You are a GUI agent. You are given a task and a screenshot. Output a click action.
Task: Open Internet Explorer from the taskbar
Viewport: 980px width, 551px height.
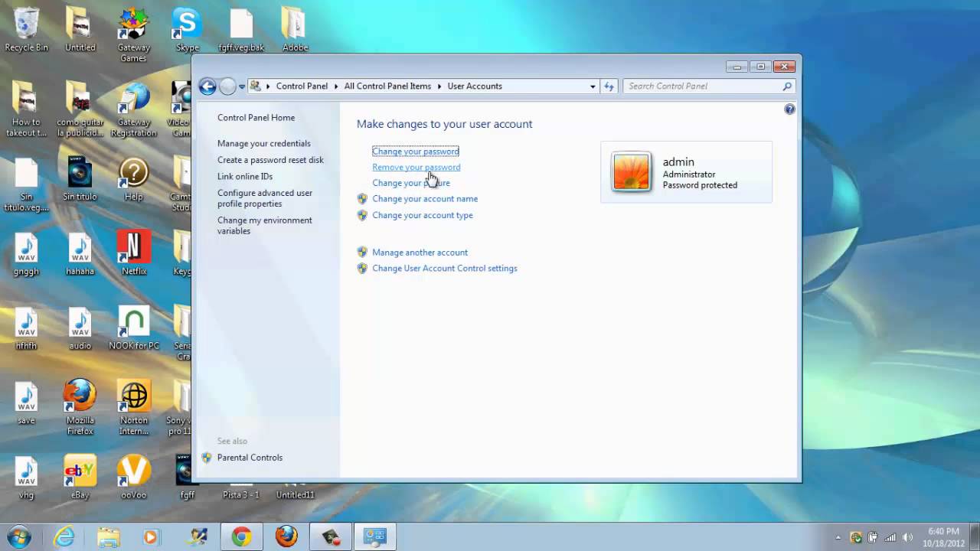(x=64, y=537)
